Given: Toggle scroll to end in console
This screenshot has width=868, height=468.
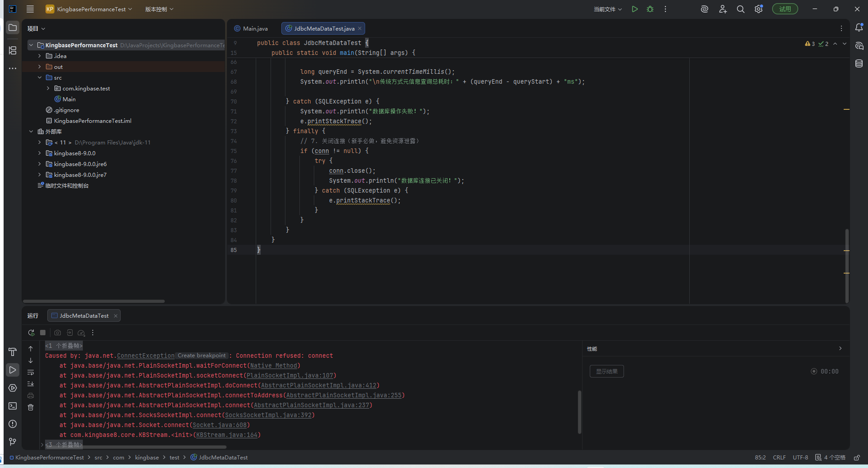Looking at the screenshot, I should pyautogui.click(x=31, y=384).
